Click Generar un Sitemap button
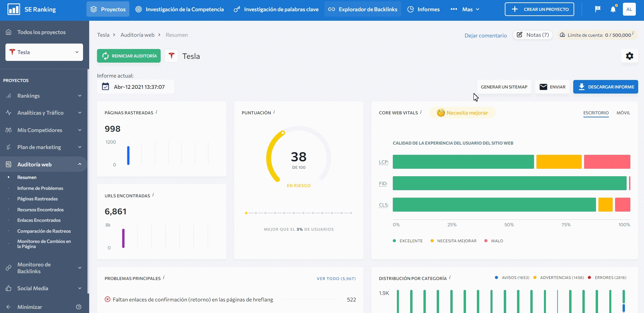Image resolution: width=644 pixels, height=313 pixels. pyautogui.click(x=504, y=87)
